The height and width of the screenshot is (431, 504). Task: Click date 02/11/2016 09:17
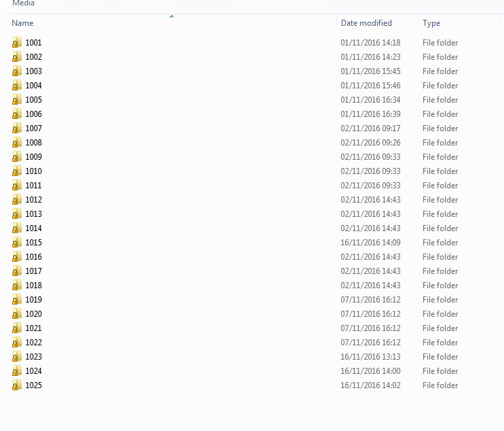370,128
